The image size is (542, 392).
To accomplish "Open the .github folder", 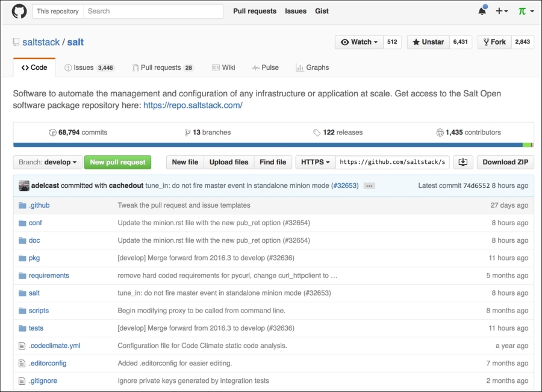I will tap(39, 205).
